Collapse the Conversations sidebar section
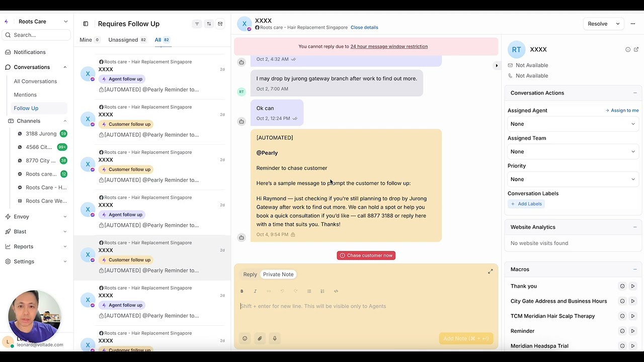Image resolution: width=644 pixels, height=362 pixels. click(x=65, y=67)
